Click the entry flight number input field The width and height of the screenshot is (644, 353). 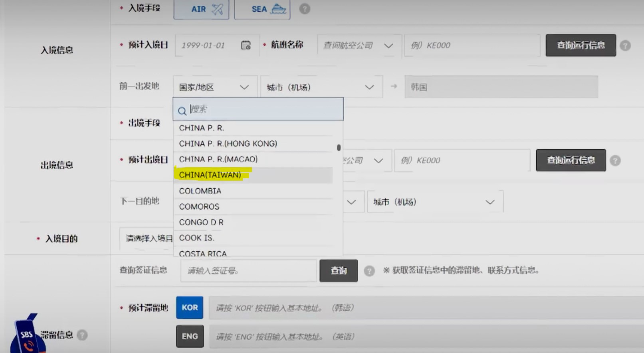(x=472, y=45)
